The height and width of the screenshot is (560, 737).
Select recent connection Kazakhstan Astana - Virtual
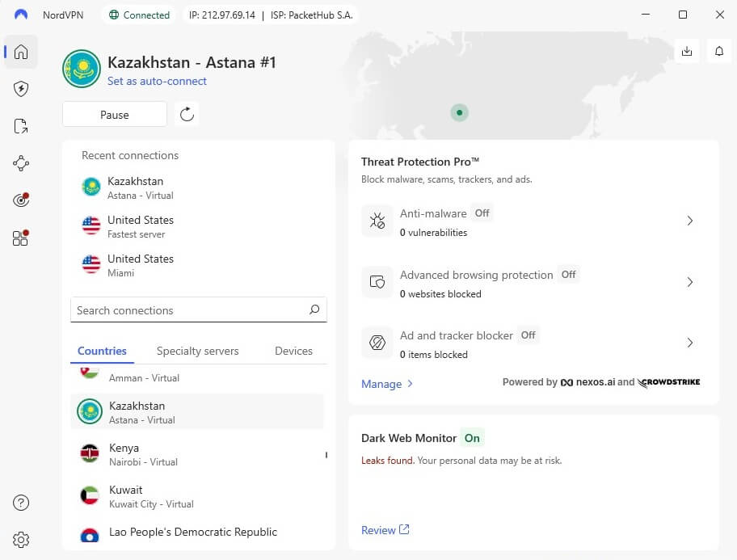click(198, 187)
